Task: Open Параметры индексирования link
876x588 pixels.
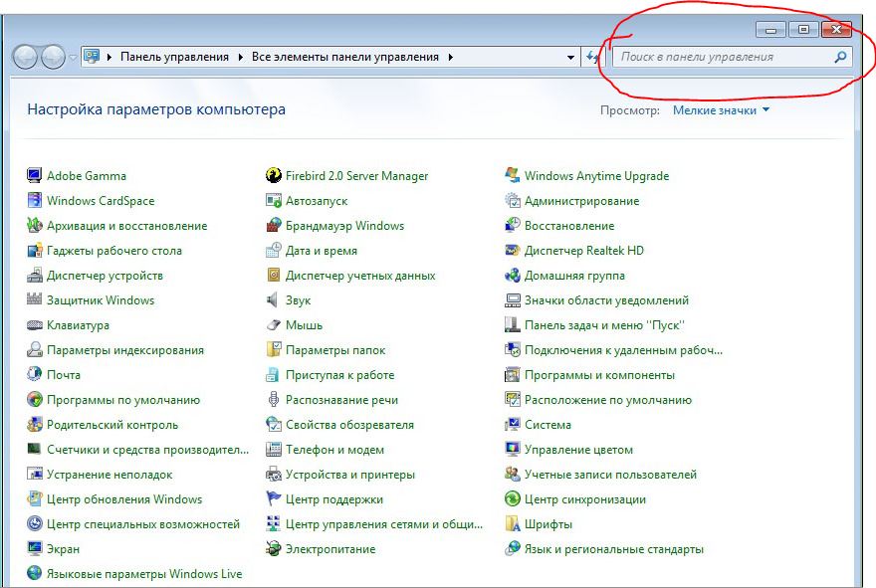Action: [x=125, y=350]
